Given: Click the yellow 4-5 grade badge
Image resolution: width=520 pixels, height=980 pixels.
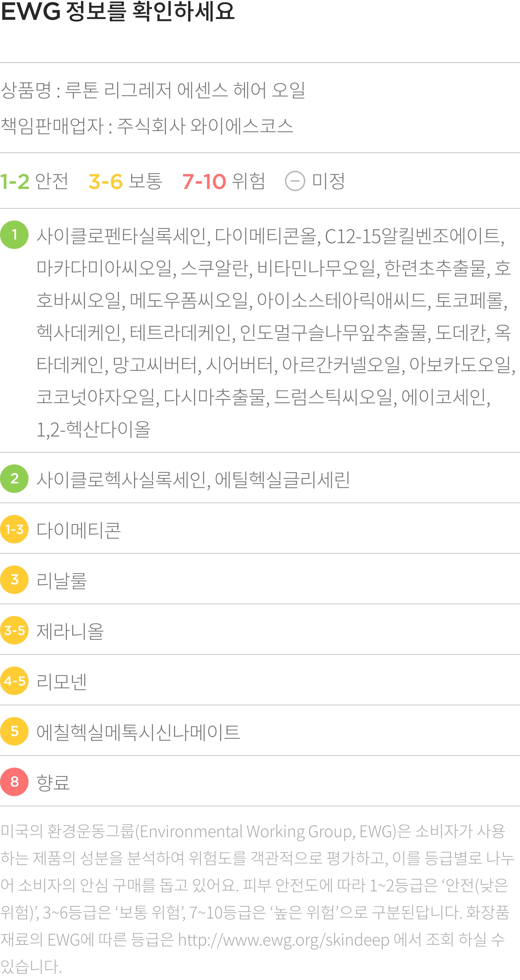Looking at the screenshot, I should 14,681.
